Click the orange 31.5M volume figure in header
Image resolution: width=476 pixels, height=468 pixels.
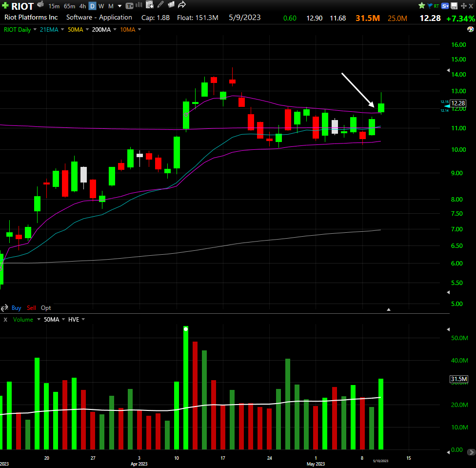pyautogui.click(x=368, y=18)
